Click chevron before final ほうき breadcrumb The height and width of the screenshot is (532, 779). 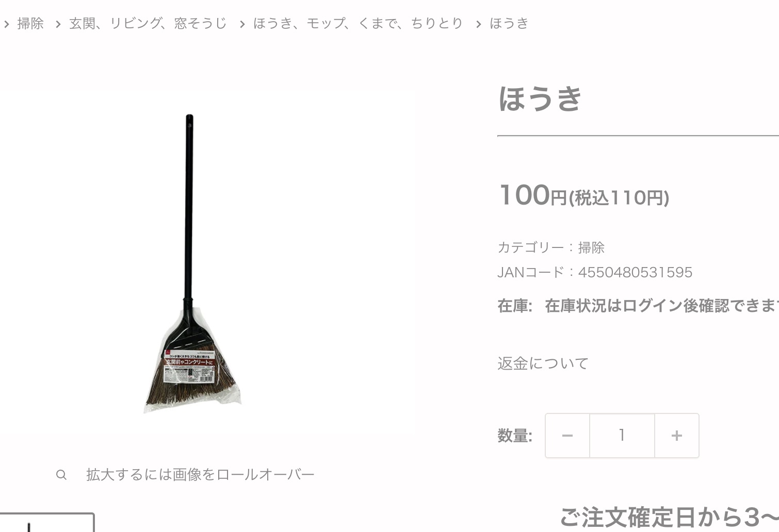pos(478,24)
